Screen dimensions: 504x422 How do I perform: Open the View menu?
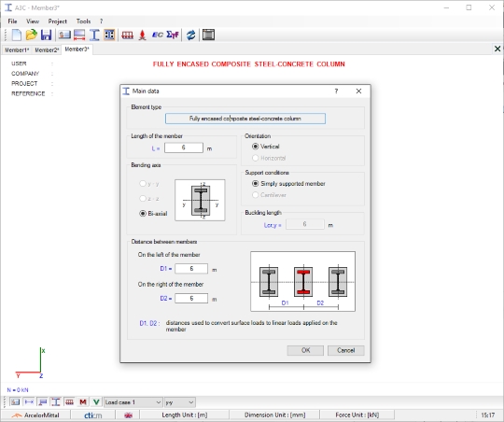(x=33, y=21)
